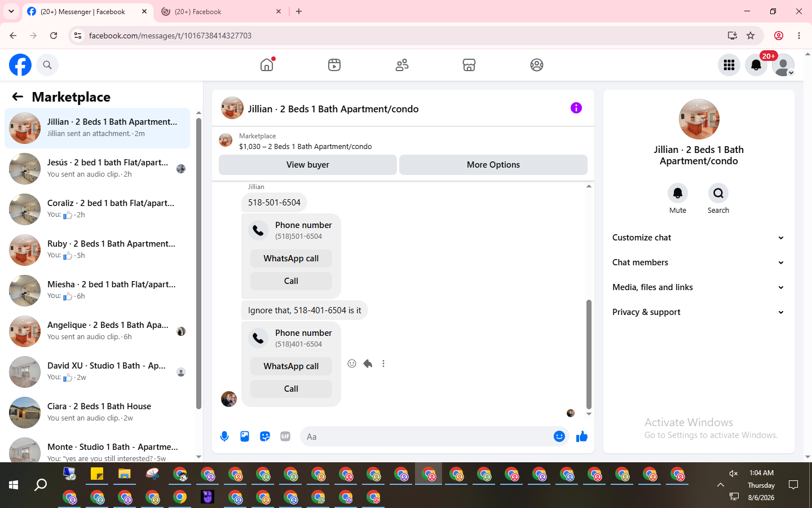812x508 pixels.
Task: Open Jesús 2 bed 1 bath conversation
Action: pyautogui.click(x=97, y=169)
